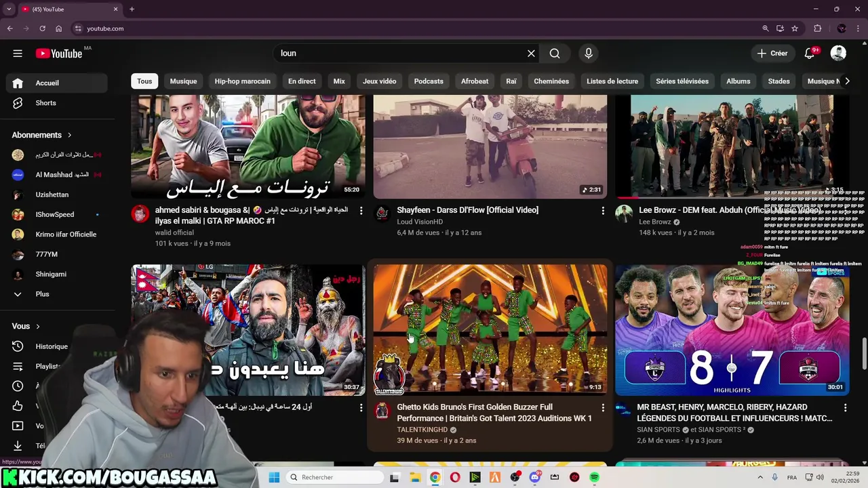868x488 pixels.
Task: Click the Créer button
Action: pyautogui.click(x=772, y=53)
